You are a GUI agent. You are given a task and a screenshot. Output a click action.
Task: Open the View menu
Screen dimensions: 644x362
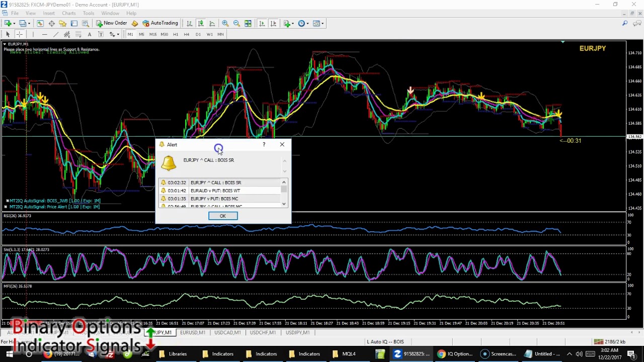(31, 13)
